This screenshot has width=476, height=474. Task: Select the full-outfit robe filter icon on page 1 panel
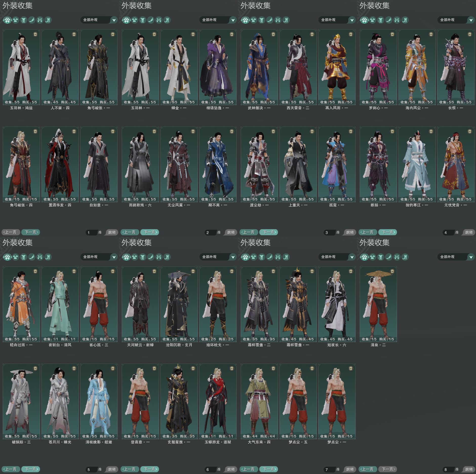pyautogui.click(x=7, y=20)
